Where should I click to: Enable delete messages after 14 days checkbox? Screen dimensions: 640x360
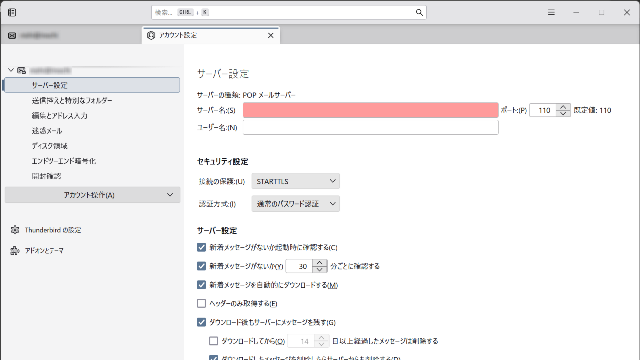pyautogui.click(x=213, y=340)
